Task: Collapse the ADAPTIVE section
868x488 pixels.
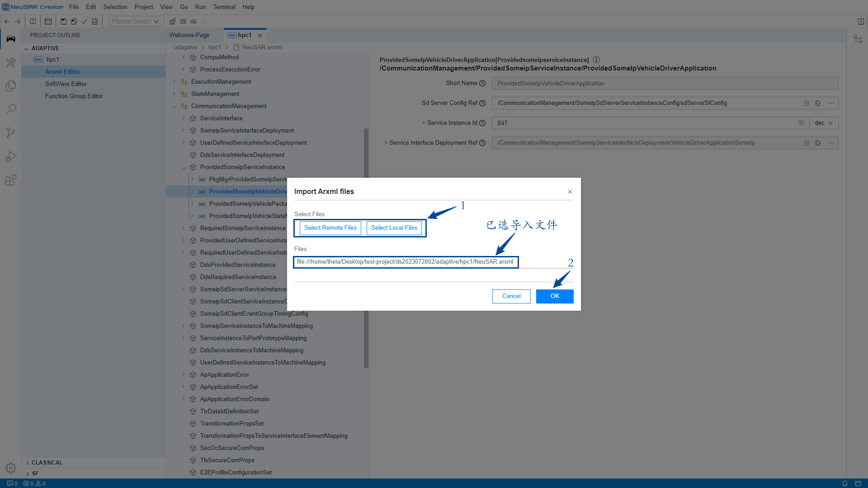Action: pos(27,48)
